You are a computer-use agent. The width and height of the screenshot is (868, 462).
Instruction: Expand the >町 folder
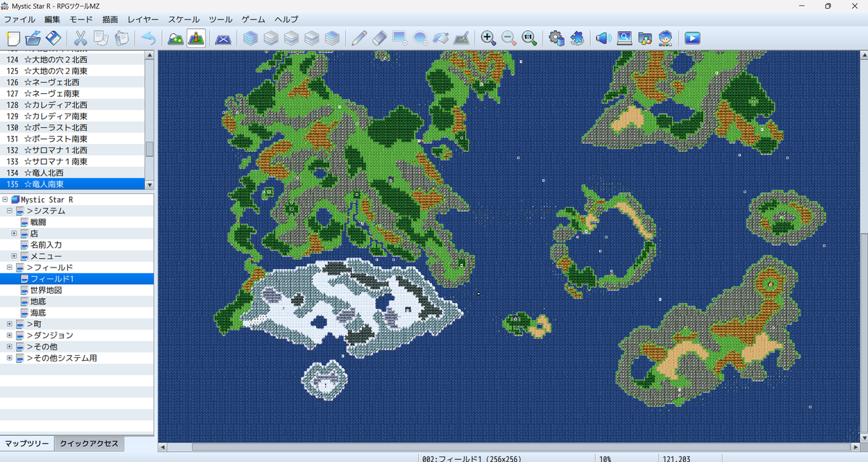pyautogui.click(x=9, y=324)
